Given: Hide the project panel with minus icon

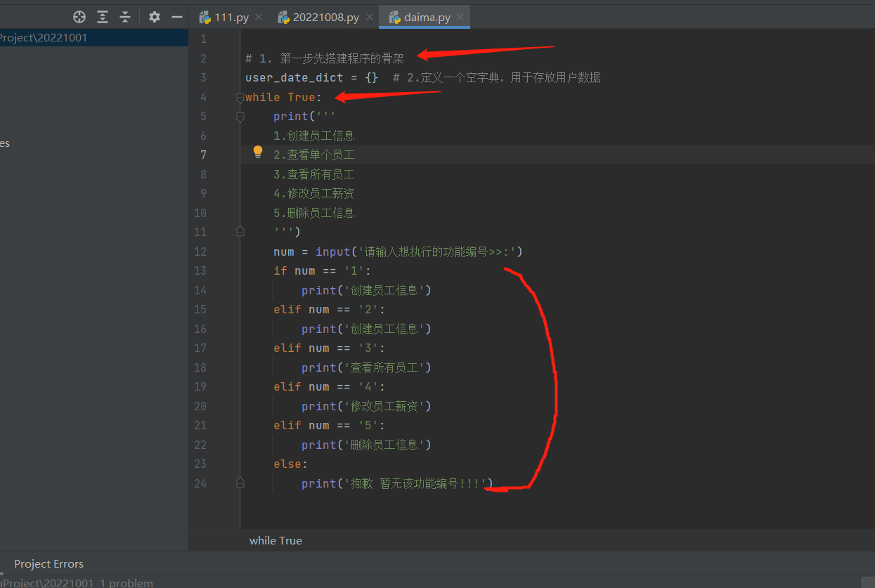Looking at the screenshot, I should pyautogui.click(x=177, y=17).
